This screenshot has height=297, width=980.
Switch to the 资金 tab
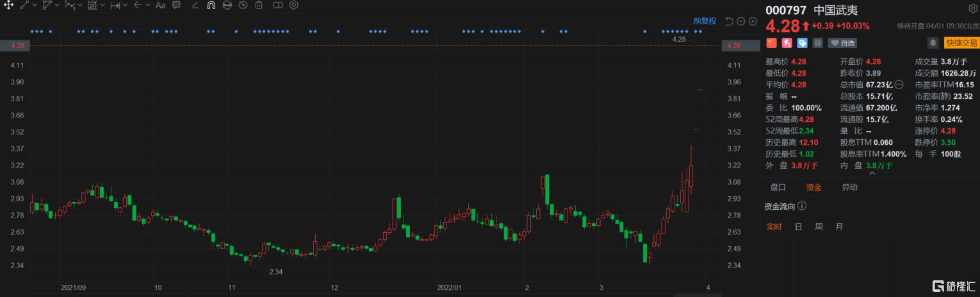pyautogui.click(x=813, y=187)
